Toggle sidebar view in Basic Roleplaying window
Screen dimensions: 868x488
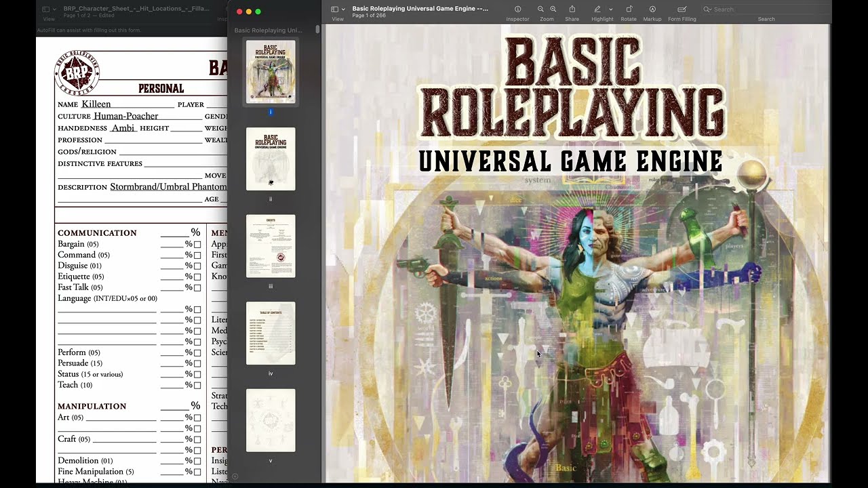click(335, 9)
